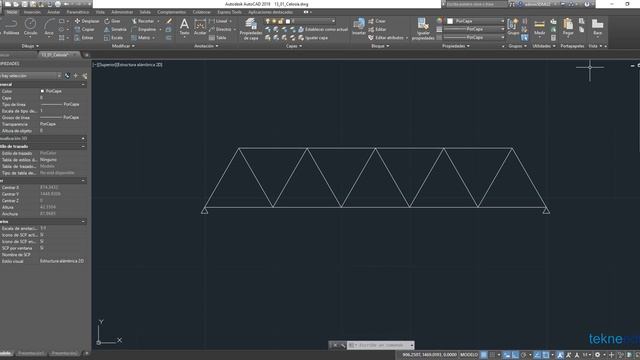Select the Acotar dimension tool

tap(200, 27)
